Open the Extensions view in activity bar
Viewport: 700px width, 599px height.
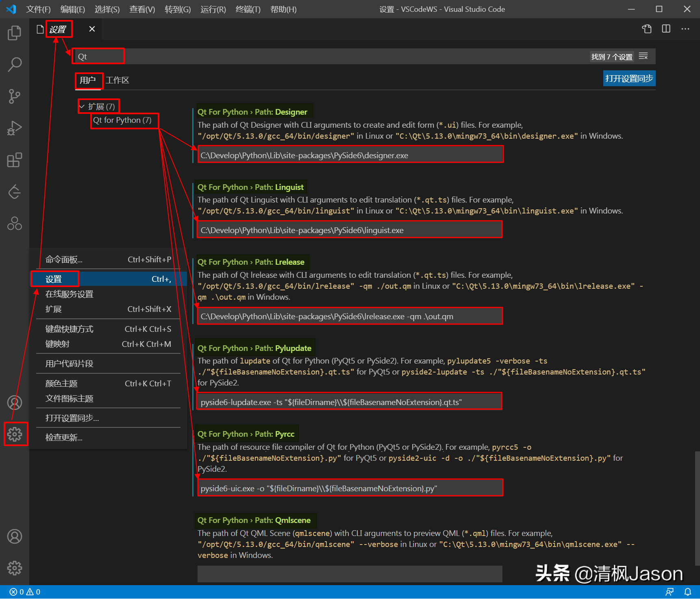15,160
